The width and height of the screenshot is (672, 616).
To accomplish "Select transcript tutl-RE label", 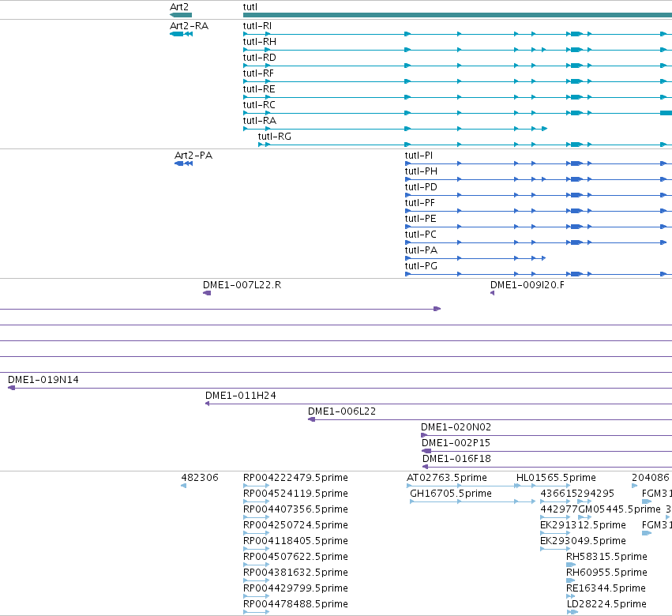I will pyautogui.click(x=259, y=89).
